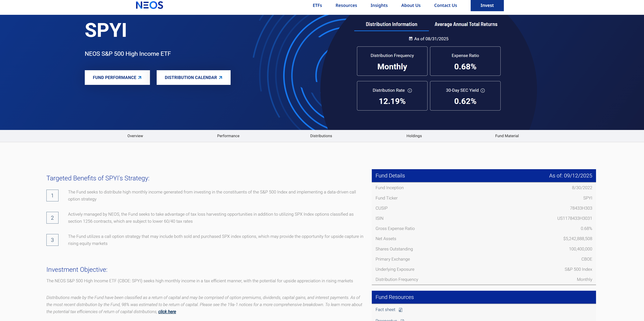Click the numbered box 1 benefit icon
This screenshot has width=644, height=321.
click(x=52, y=195)
